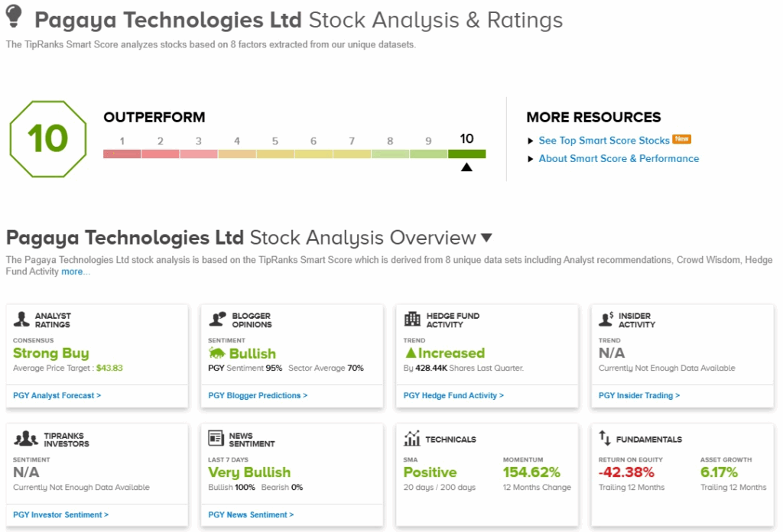Go to PGY Blogger Predictions
The height and width of the screenshot is (532, 783).
point(258,396)
